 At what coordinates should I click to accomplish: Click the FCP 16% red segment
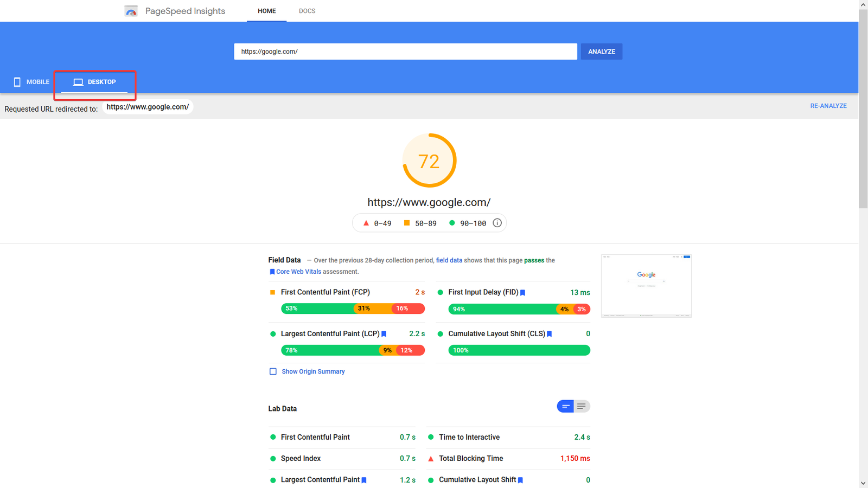click(408, 309)
